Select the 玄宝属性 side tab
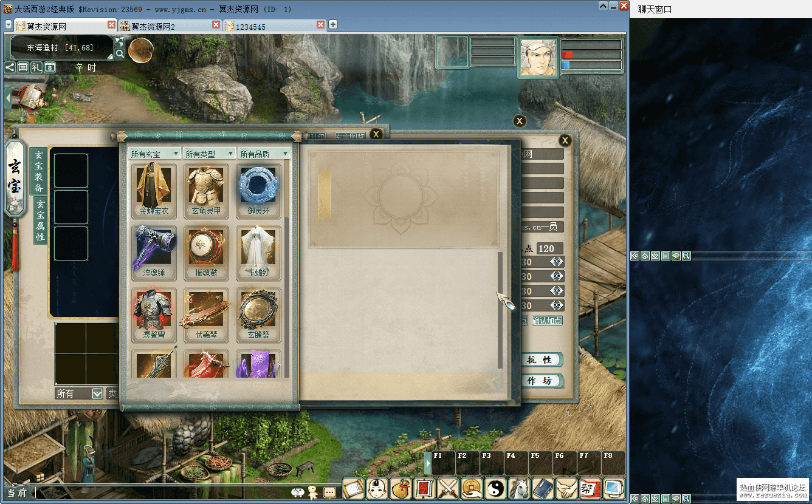This screenshot has height=504, width=812. coord(40,220)
